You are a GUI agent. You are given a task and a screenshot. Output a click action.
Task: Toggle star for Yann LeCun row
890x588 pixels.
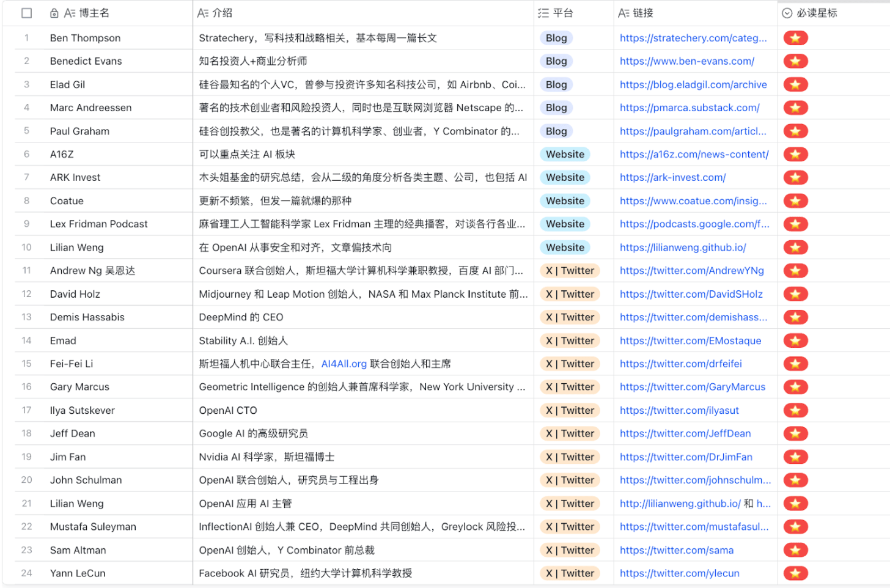pyautogui.click(x=795, y=573)
